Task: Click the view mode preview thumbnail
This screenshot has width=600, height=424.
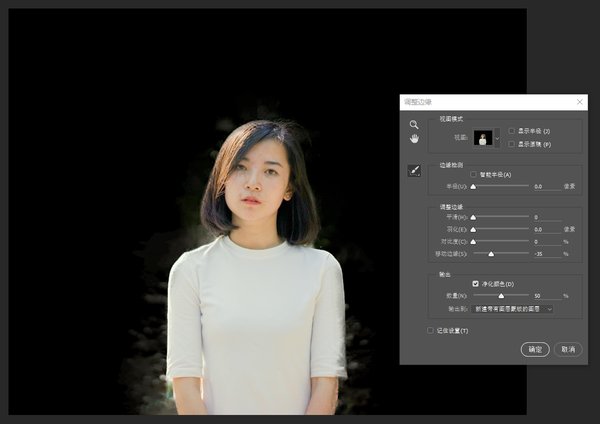Action: pos(483,138)
